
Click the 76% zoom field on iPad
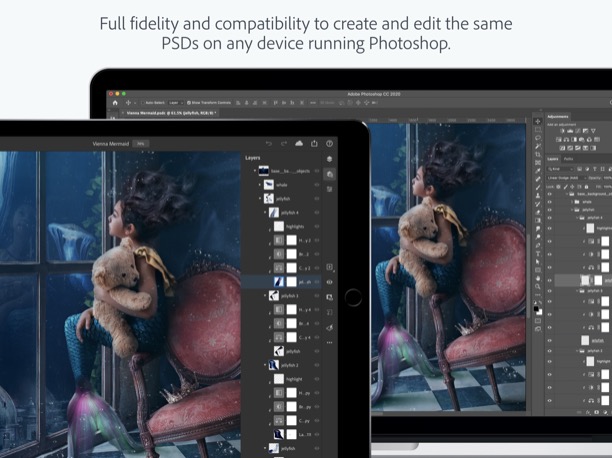141,144
